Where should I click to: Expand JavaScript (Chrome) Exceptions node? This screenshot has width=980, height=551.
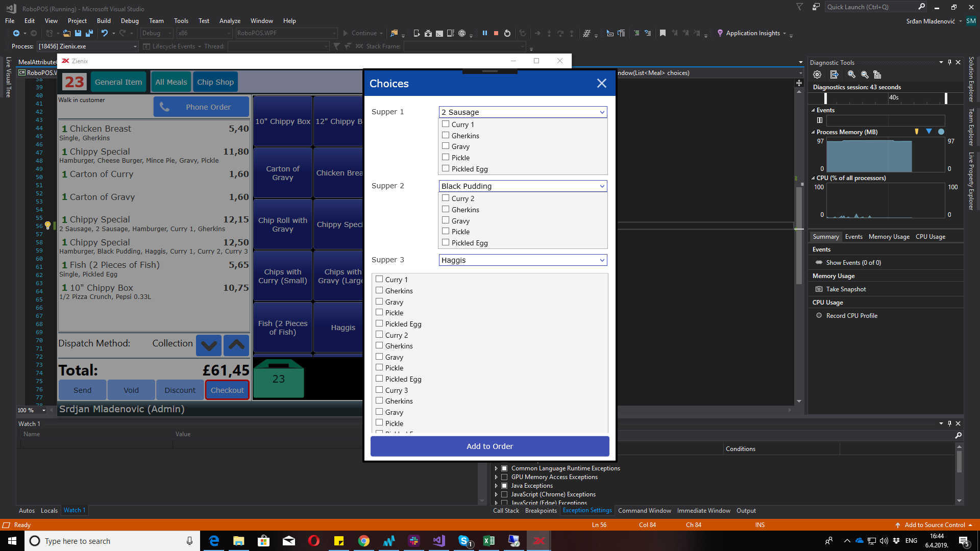click(496, 494)
